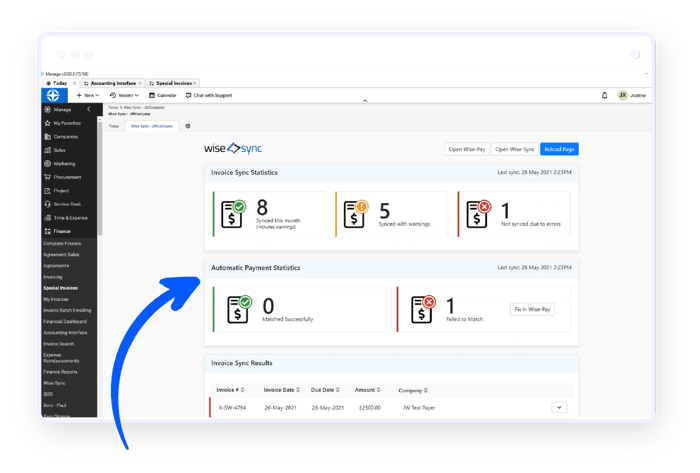Open Invoice Search submenu item
Image resolution: width=700 pixels, height=473 pixels.
click(58, 344)
